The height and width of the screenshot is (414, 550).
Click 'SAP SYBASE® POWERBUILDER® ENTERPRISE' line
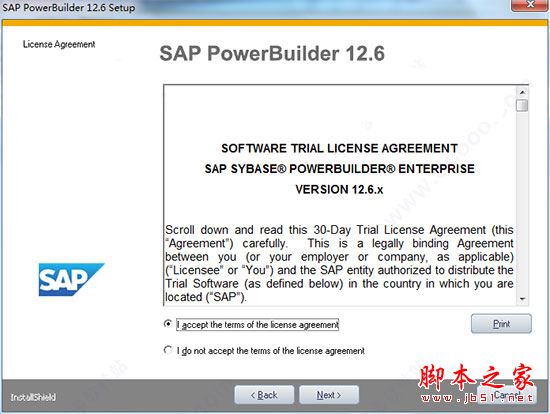coord(339,169)
